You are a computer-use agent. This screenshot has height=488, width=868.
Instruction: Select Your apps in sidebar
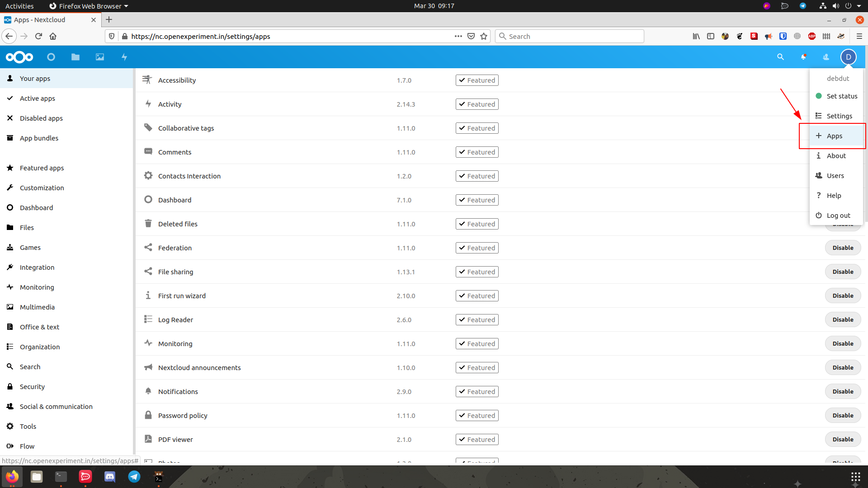pos(66,78)
